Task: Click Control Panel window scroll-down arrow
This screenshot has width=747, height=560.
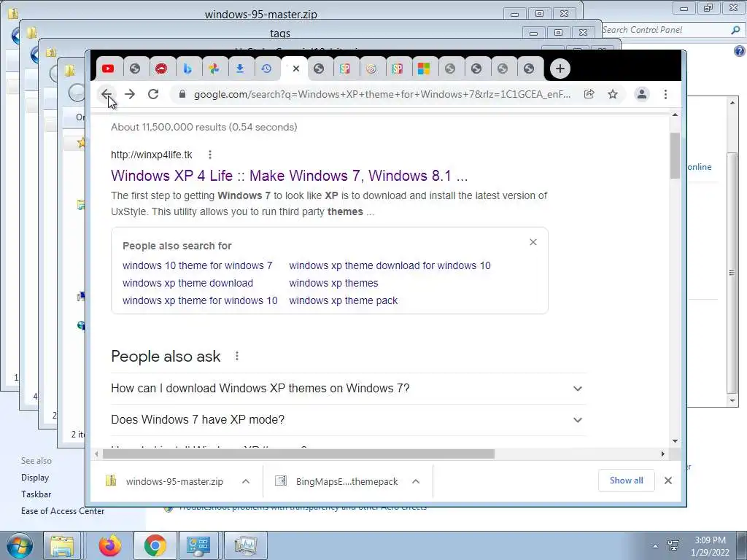Action: tap(732, 401)
